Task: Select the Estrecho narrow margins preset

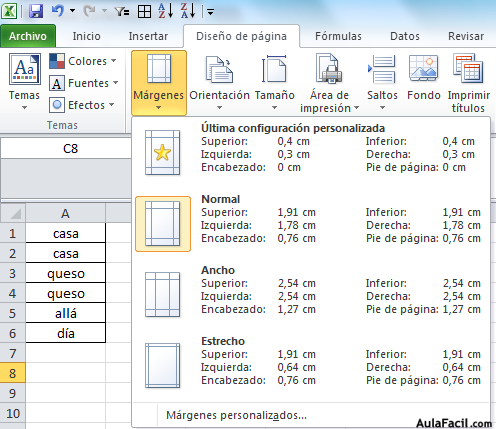Action: click(x=311, y=365)
